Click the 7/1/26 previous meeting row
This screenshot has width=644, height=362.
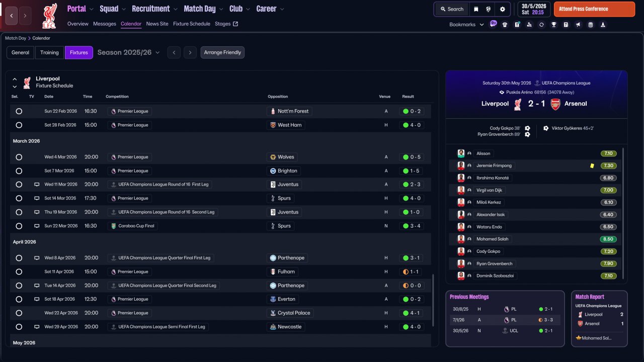pos(505,320)
